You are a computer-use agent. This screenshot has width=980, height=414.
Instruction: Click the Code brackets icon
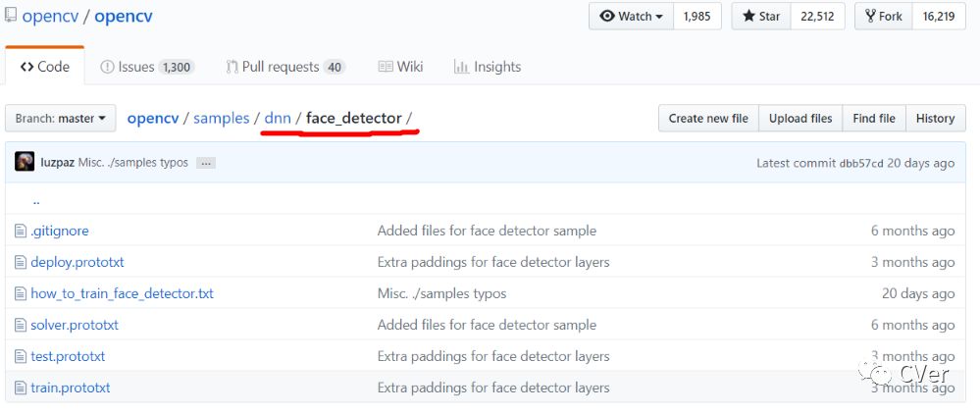(x=26, y=67)
